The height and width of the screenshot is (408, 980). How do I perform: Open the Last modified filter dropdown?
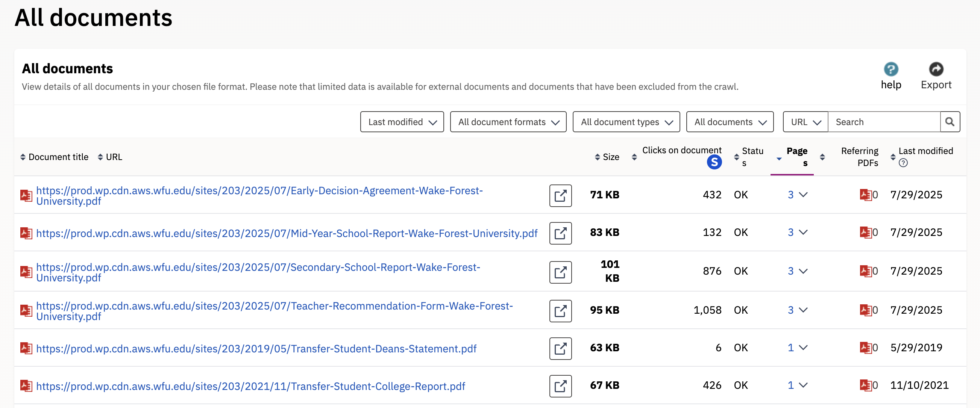[x=402, y=122]
